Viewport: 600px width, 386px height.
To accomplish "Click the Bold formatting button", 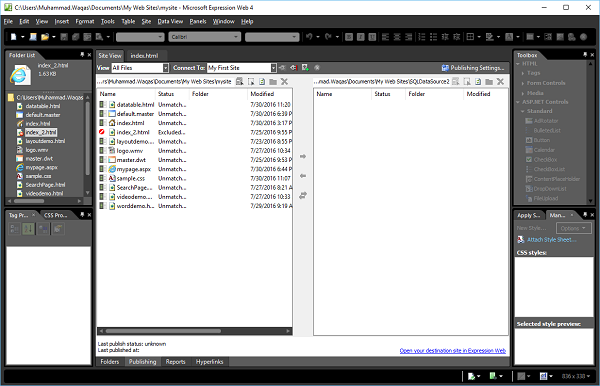I will pyautogui.click(x=349, y=37).
